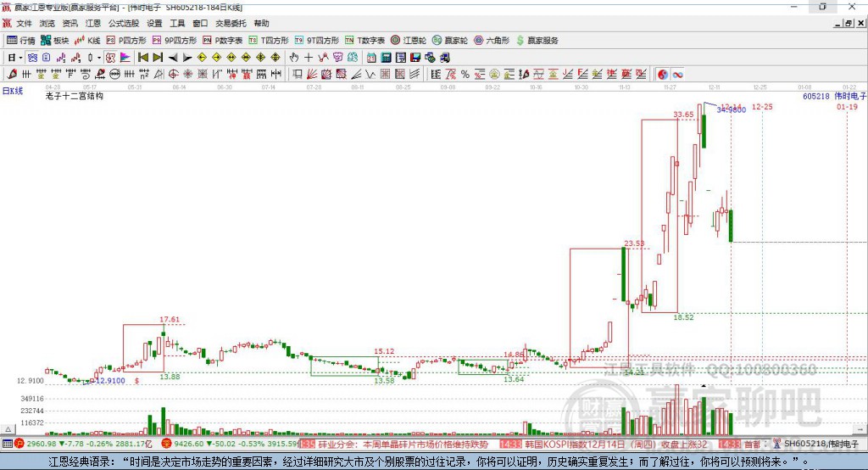This screenshot has height=470, width=868.
Task: Open the 行情 quotes view
Action: 20,41
